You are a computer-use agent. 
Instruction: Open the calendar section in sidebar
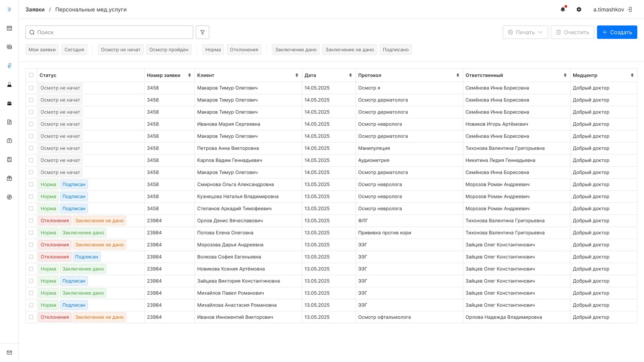(x=9, y=28)
